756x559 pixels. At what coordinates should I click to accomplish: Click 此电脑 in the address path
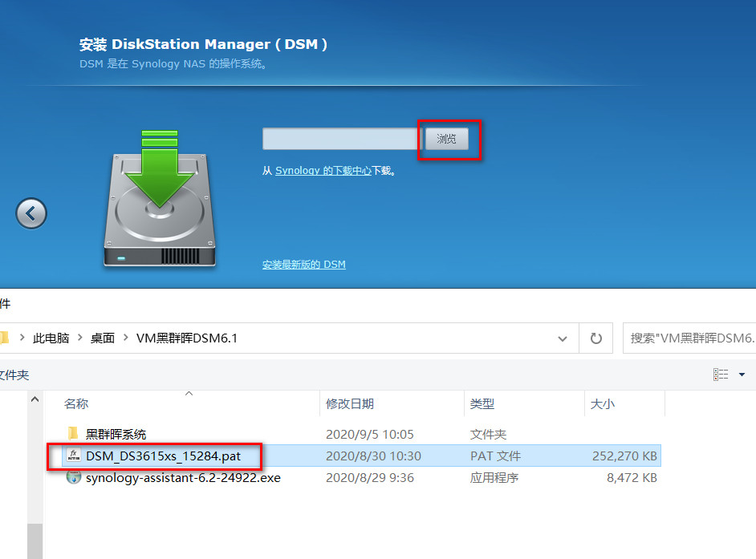(51, 338)
